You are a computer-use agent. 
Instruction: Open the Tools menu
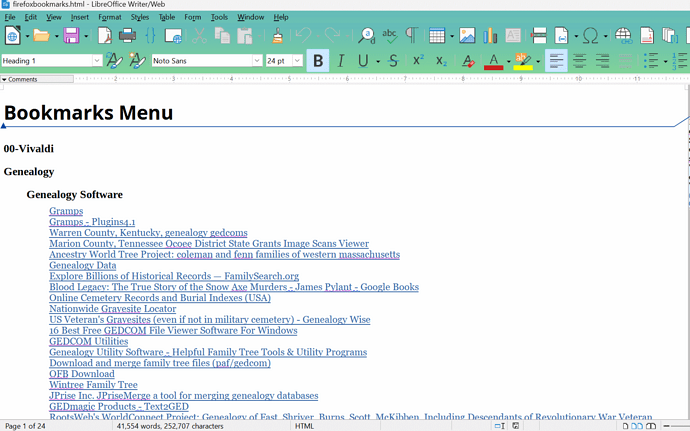tap(219, 17)
